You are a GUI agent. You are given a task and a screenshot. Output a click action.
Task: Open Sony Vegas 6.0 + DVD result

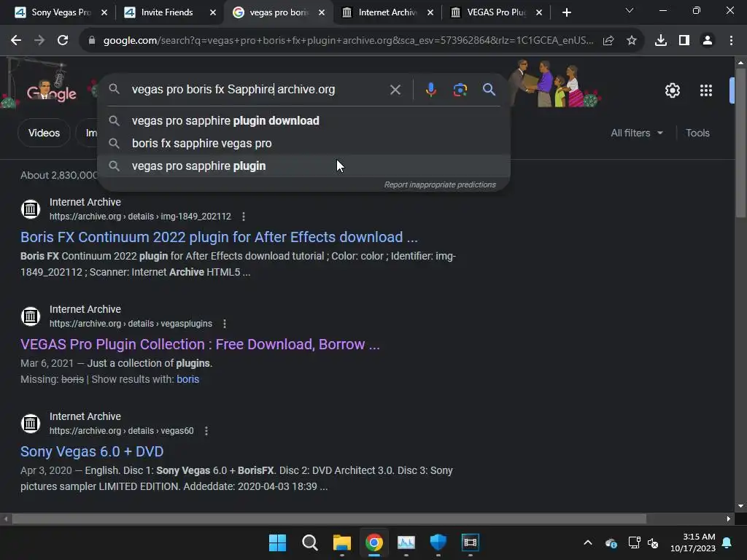[92, 451]
